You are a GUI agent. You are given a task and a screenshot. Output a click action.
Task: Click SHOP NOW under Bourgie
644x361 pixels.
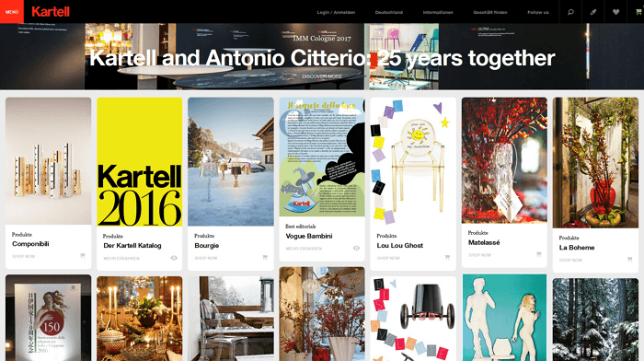[x=206, y=258]
